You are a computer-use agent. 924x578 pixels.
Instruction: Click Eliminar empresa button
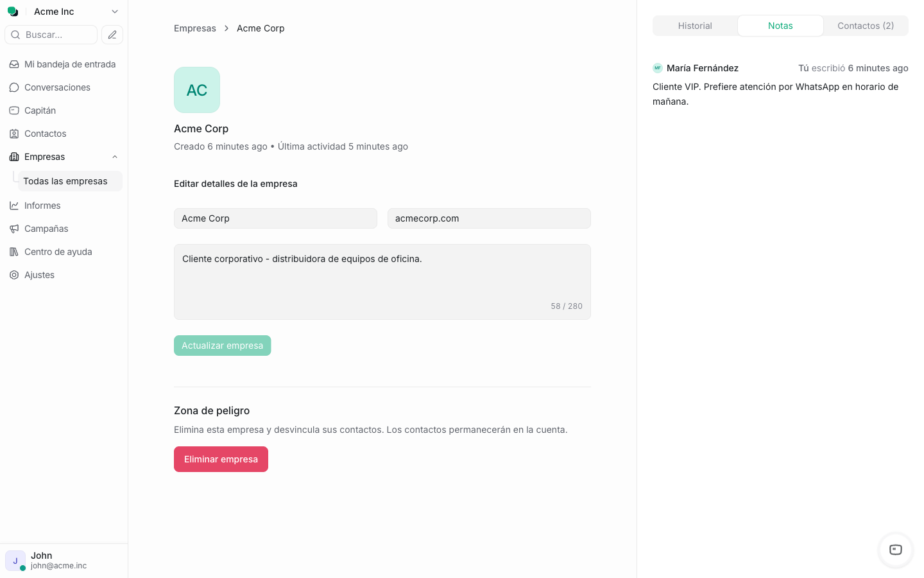click(221, 459)
